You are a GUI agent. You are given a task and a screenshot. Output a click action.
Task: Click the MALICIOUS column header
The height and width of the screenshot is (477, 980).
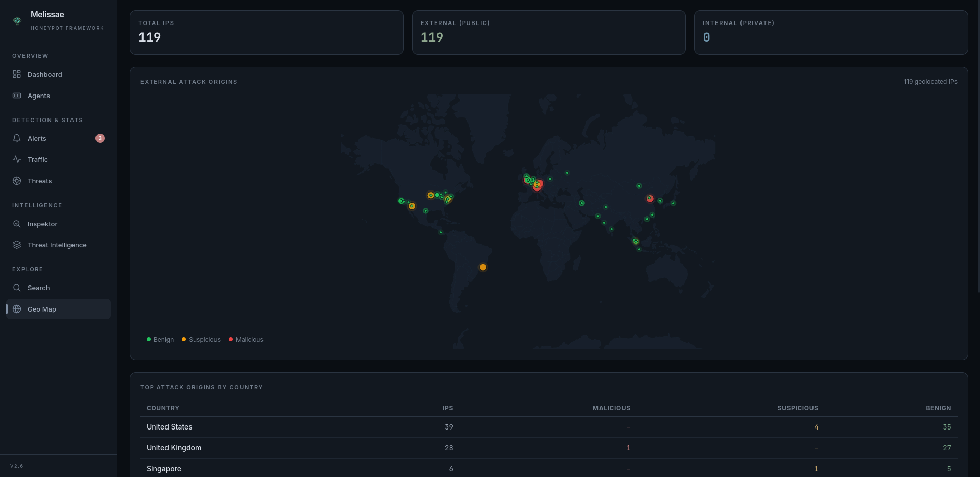(611, 408)
